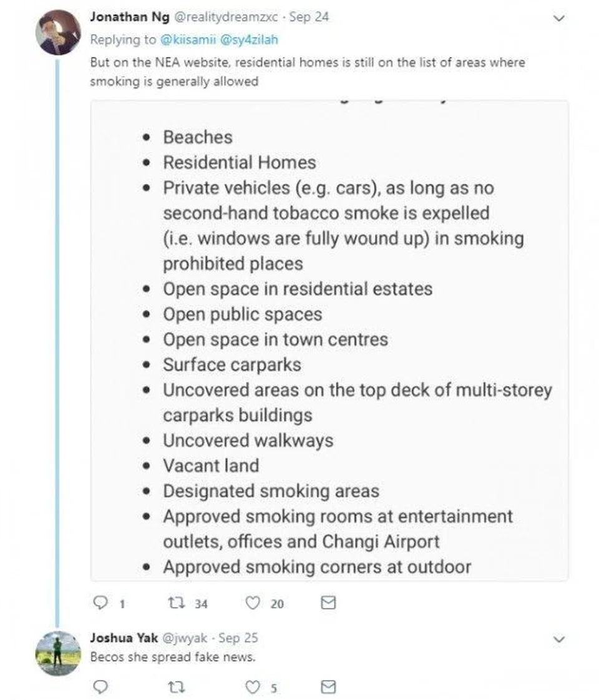Reply to Joshua Yak's tweet
The image size is (599, 700).
[100, 687]
